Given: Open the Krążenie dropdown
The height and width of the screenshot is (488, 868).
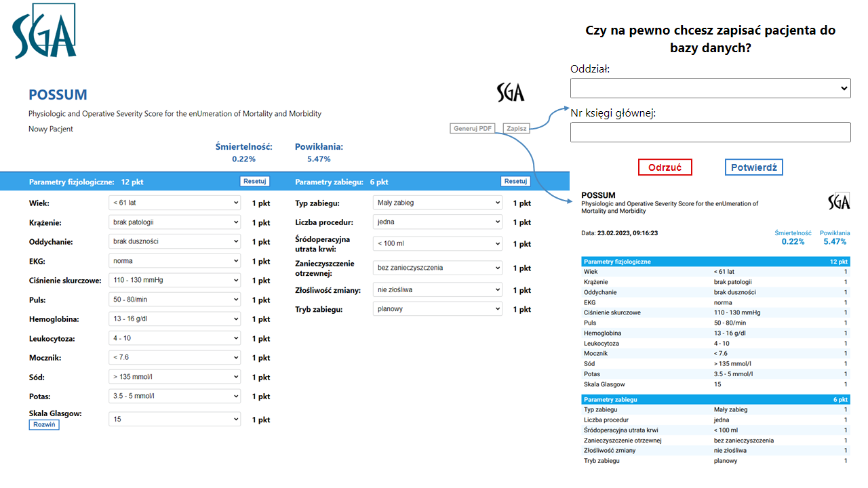Looking at the screenshot, I should (x=175, y=222).
